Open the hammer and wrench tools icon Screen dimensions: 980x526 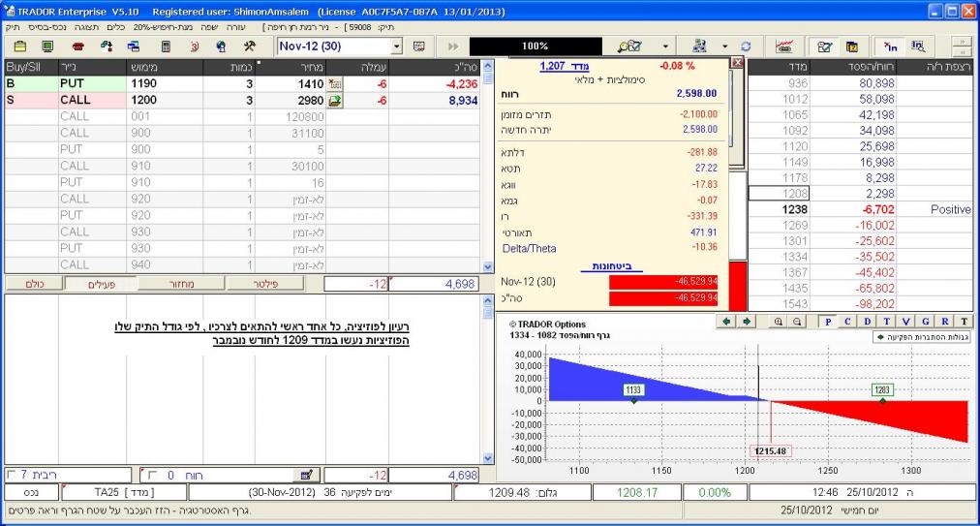249,46
